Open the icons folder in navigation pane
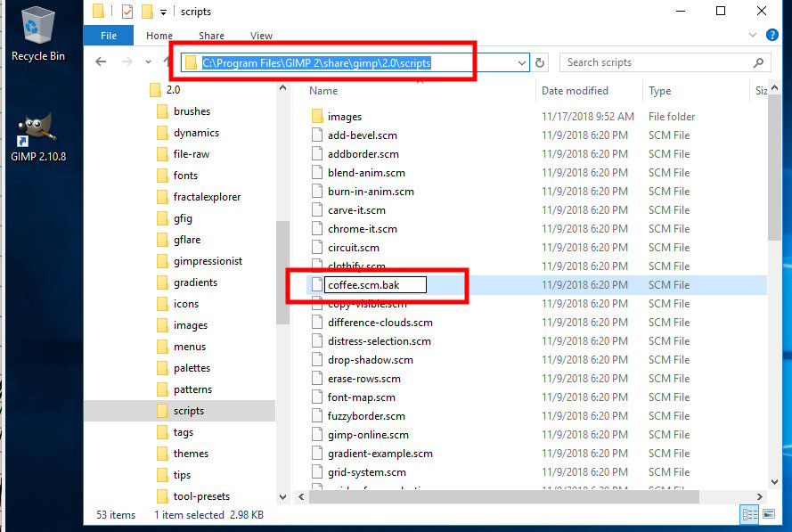The height and width of the screenshot is (532, 792). (x=178, y=304)
